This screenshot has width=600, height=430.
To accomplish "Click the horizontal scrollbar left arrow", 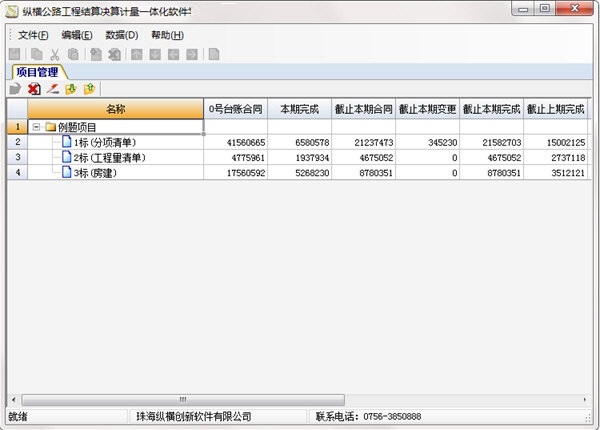I will pyautogui.click(x=13, y=400).
